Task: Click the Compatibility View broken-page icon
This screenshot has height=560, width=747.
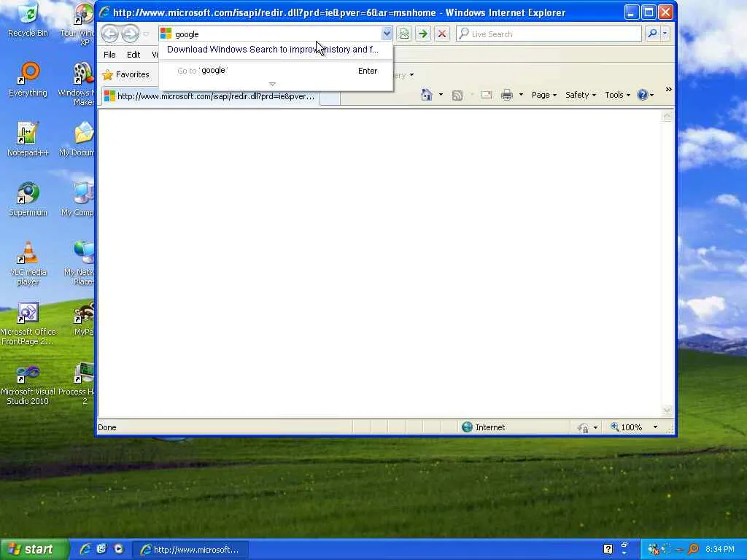Action: 404,34
